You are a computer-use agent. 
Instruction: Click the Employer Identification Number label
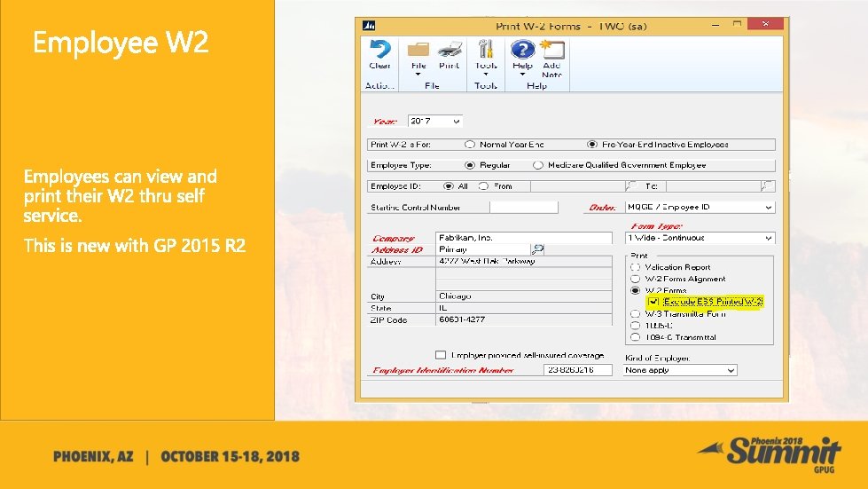pyautogui.click(x=442, y=370)
